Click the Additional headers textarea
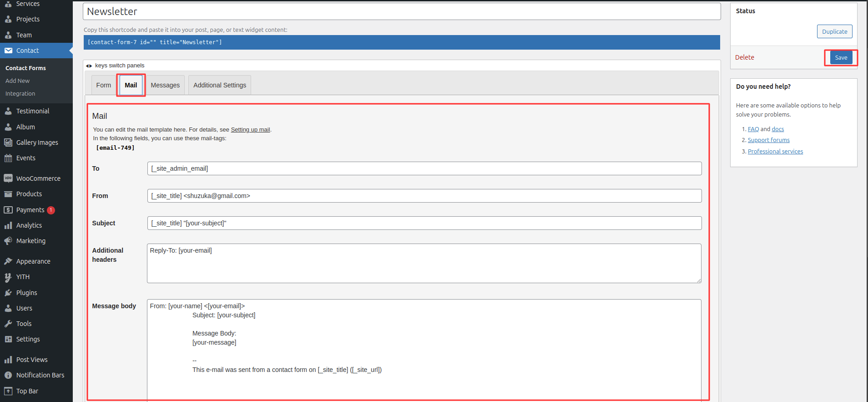 tap(424, 263)
